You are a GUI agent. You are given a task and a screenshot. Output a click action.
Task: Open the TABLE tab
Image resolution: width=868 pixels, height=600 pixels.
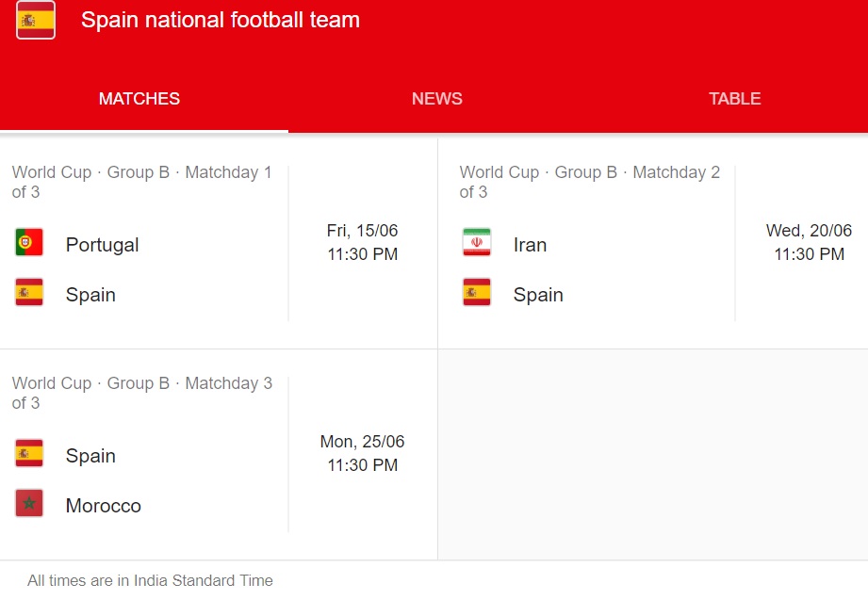734,99
